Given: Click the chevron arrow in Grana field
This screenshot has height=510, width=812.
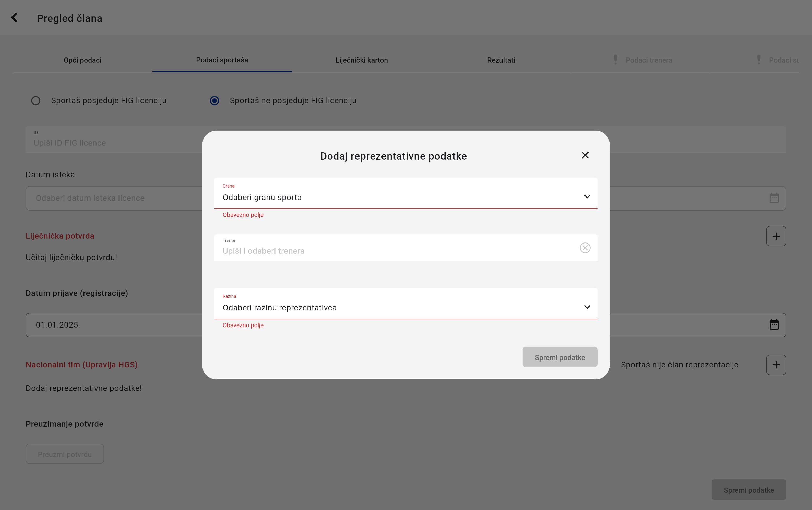Looking at the screenshot, I should (587, 197).
